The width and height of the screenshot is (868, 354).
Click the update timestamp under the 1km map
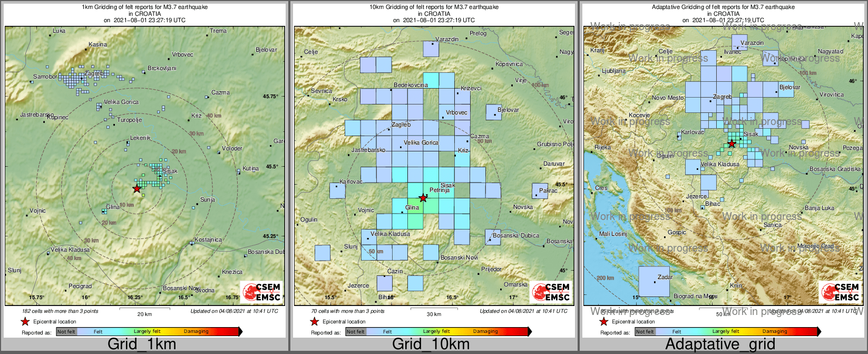(234, 311)
